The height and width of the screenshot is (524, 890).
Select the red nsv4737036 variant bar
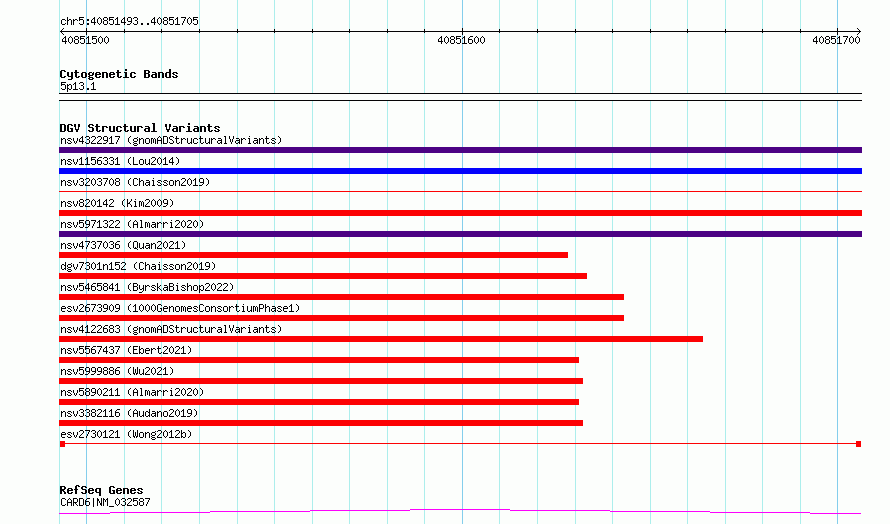[313, 255]
